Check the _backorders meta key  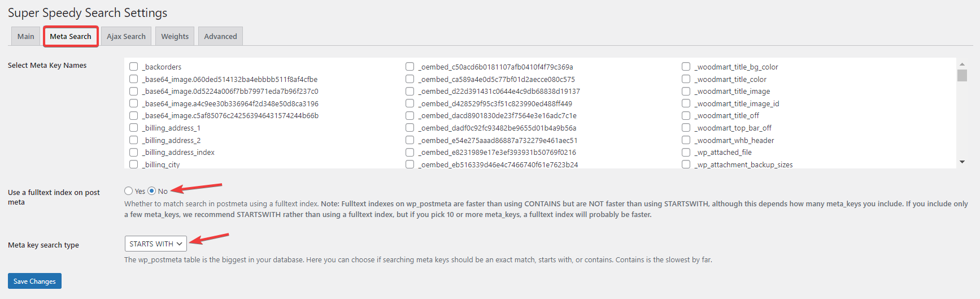(134, 67)
